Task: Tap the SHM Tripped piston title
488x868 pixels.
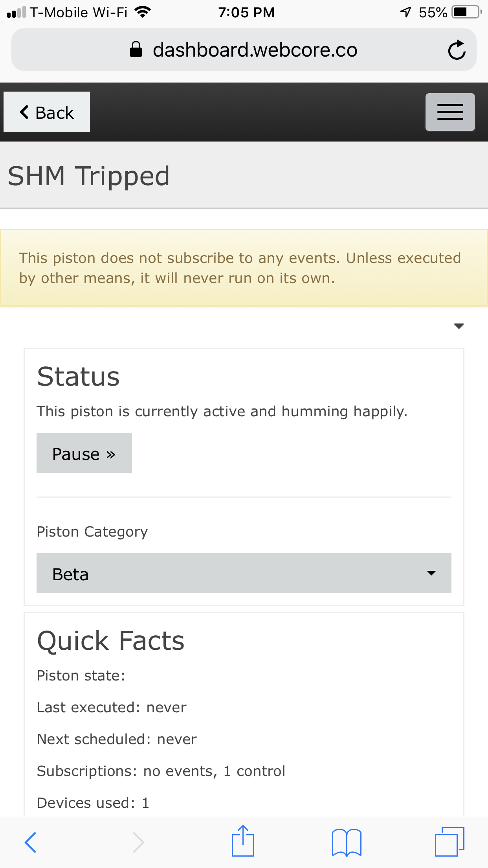Action: pyautogui.click(x=89, y=176)
